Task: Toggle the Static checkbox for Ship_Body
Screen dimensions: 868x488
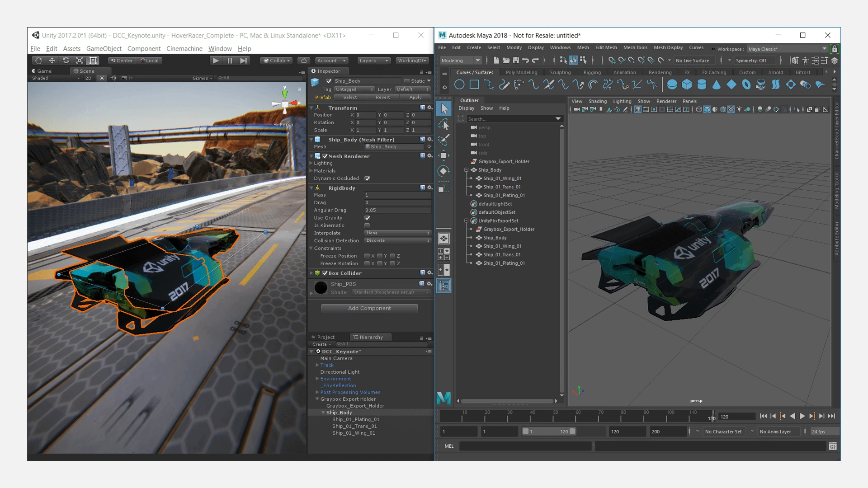Action: coord(407,81)
